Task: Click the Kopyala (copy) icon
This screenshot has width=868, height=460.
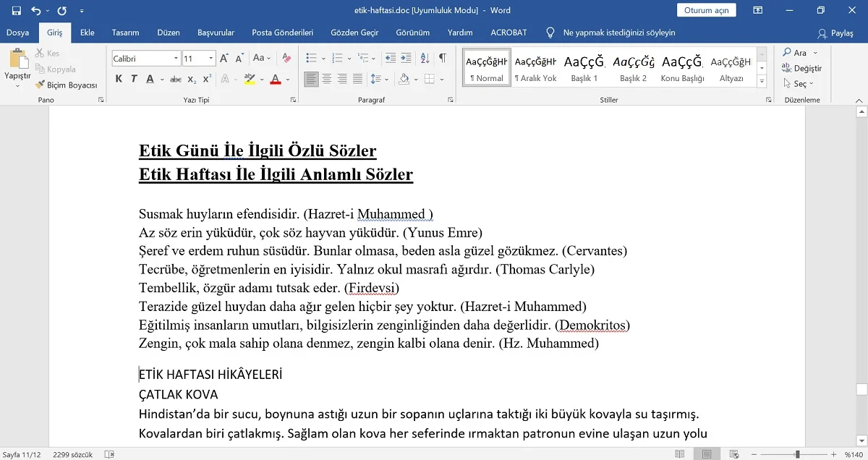Action: coord(40,69)
